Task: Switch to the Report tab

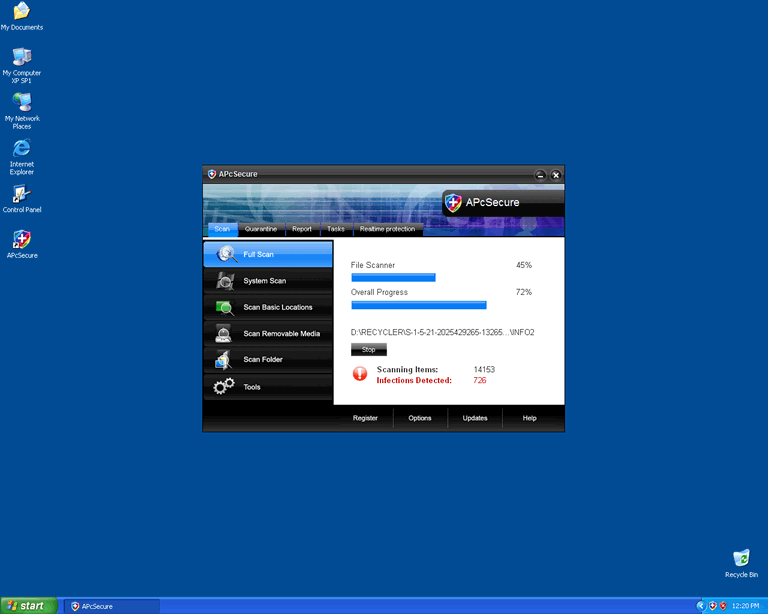Action: pos(302,229)
